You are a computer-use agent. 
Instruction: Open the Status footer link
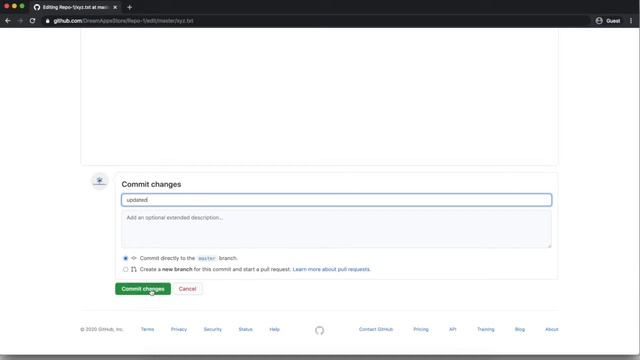pos(245,329)
